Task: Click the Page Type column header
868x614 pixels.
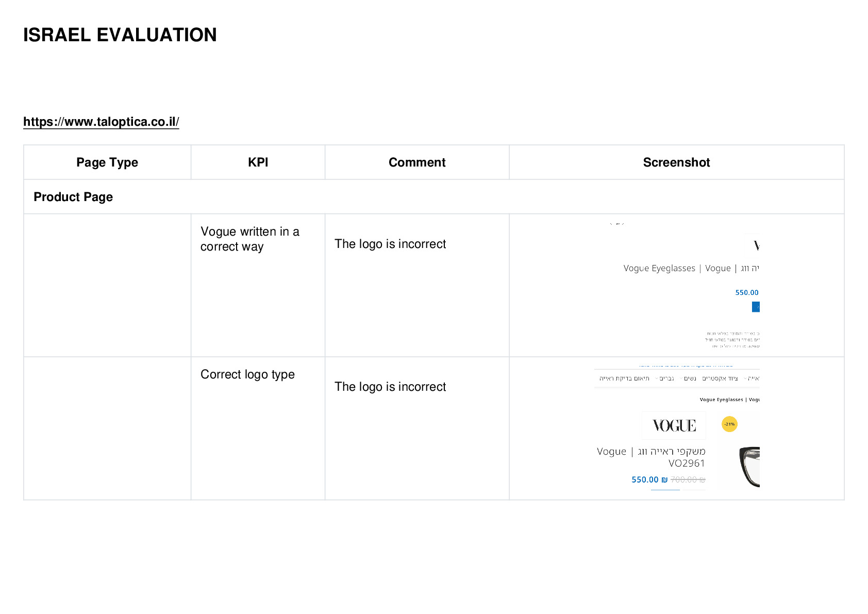Action: coord(107,162)
